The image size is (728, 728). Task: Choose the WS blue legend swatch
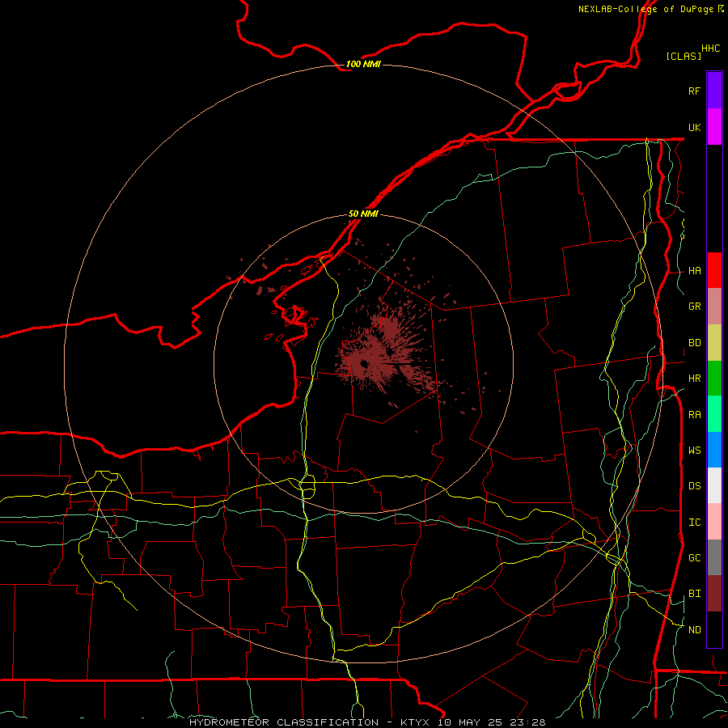[714, 450]
